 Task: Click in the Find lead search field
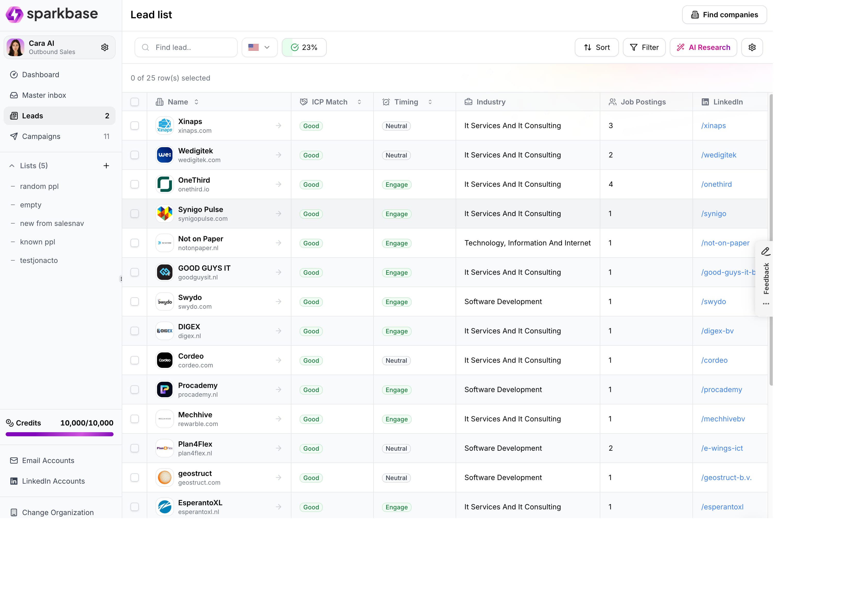[x=186, y=47]
